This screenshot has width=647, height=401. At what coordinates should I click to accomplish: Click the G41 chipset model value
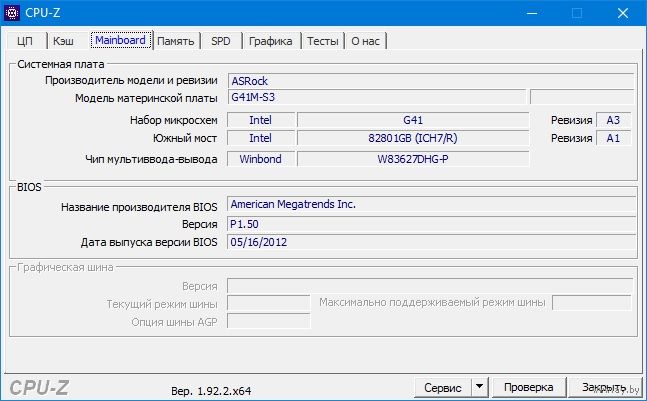click(413, 120)
